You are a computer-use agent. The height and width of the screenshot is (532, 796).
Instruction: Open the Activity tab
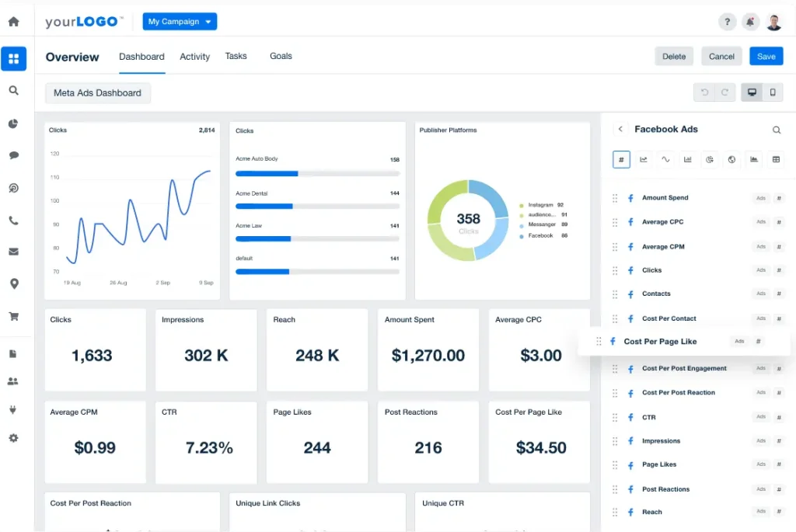tap(194, 56)
